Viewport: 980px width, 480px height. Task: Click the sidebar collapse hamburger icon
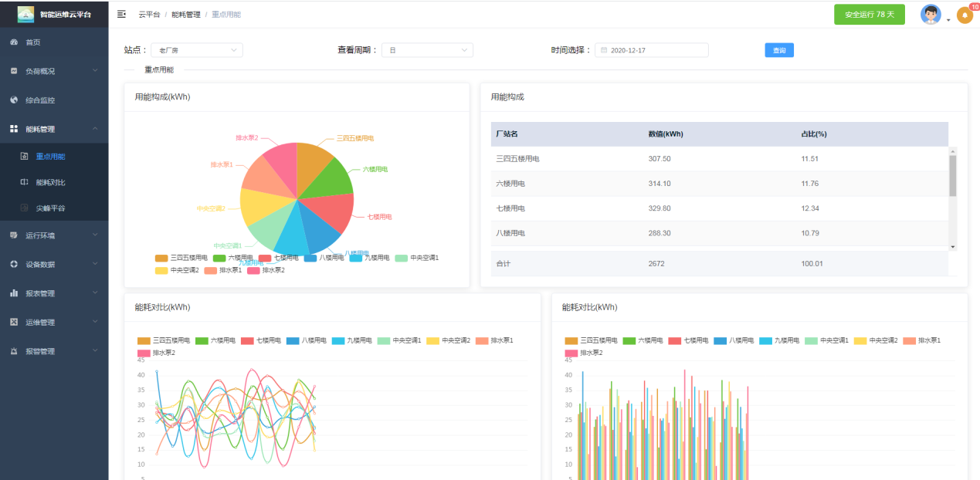(x=121, y=14)
